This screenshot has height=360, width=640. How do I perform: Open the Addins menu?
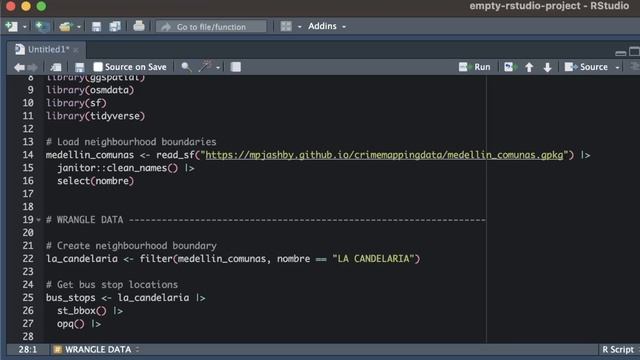(327, 26)
